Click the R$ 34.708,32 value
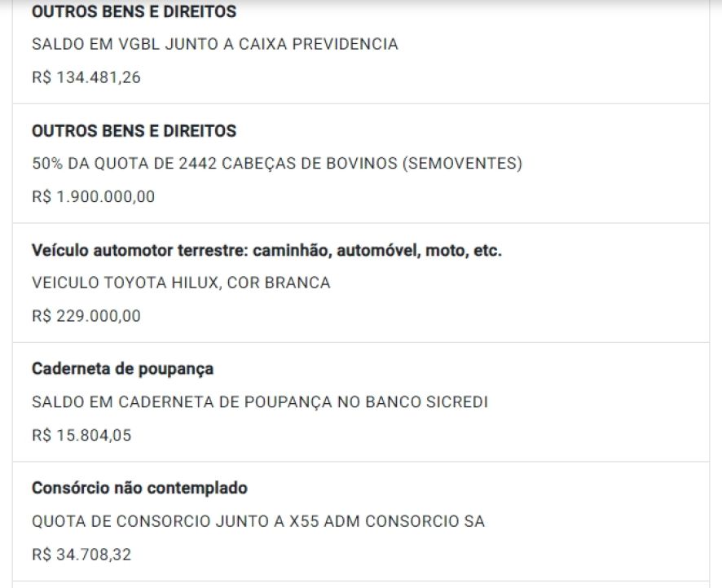Screen dimensions: 722x588 point(81,555)
